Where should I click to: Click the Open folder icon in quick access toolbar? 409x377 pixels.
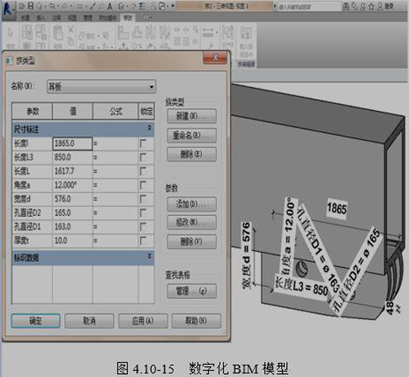(22, 6)
